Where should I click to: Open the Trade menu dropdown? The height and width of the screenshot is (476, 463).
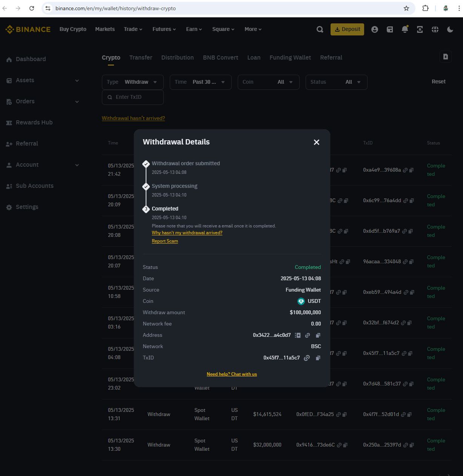point(133,29)
